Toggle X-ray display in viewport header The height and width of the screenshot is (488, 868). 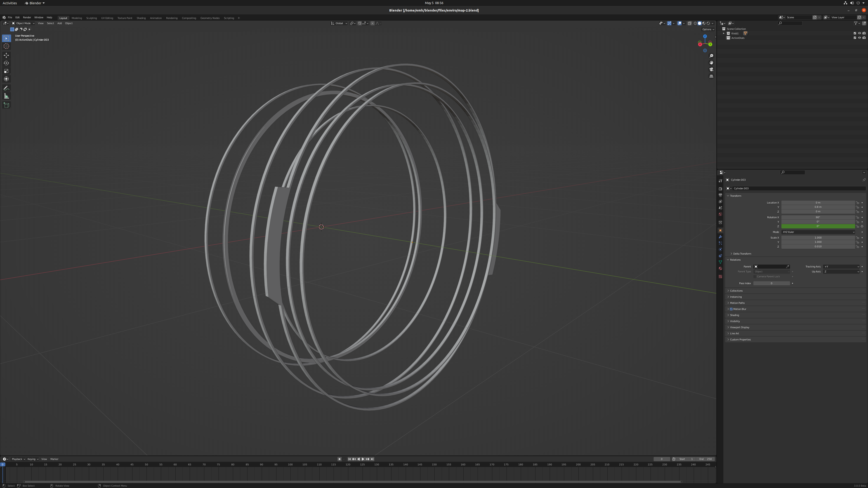689,23
